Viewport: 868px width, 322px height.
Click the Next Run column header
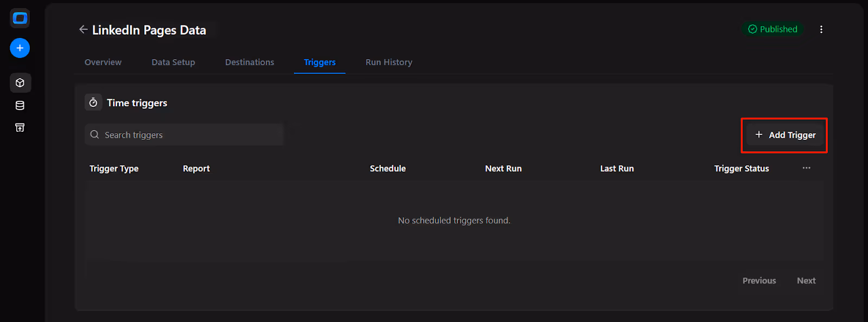coord(503,169)
